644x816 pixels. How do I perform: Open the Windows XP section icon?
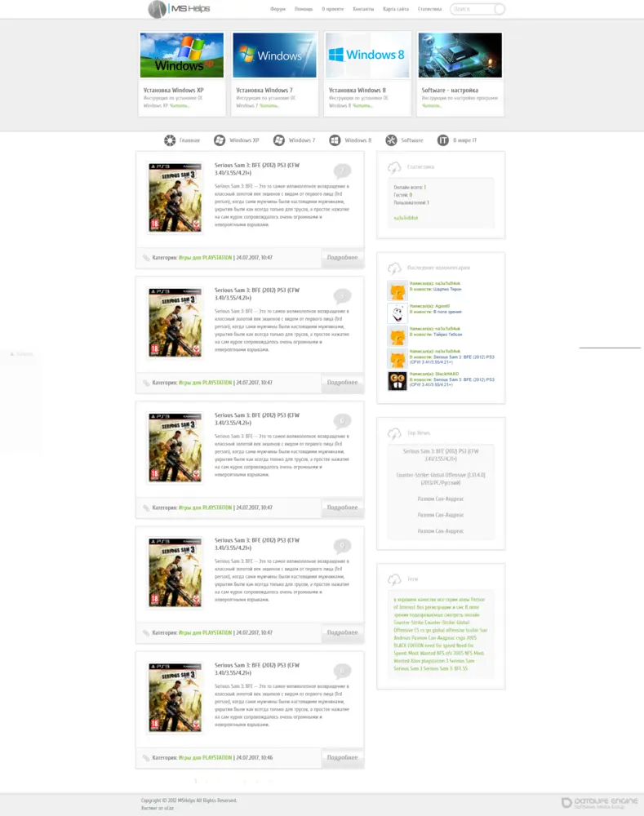point(220,140)
